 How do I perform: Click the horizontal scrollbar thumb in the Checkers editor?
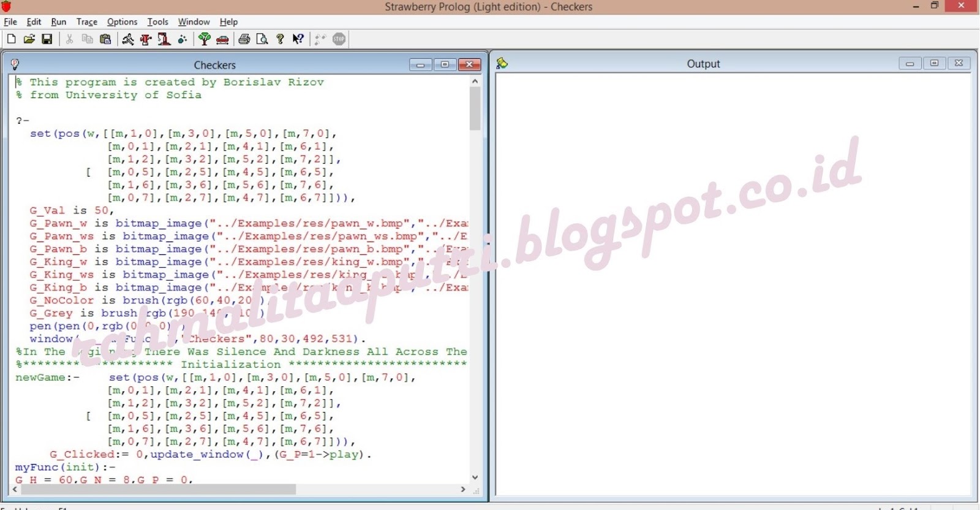click(158, 490)
